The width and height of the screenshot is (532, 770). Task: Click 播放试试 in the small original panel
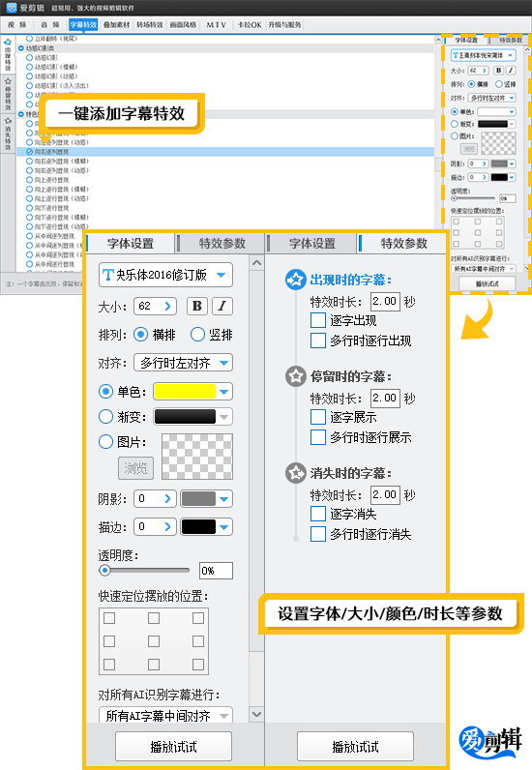[488, 283]
